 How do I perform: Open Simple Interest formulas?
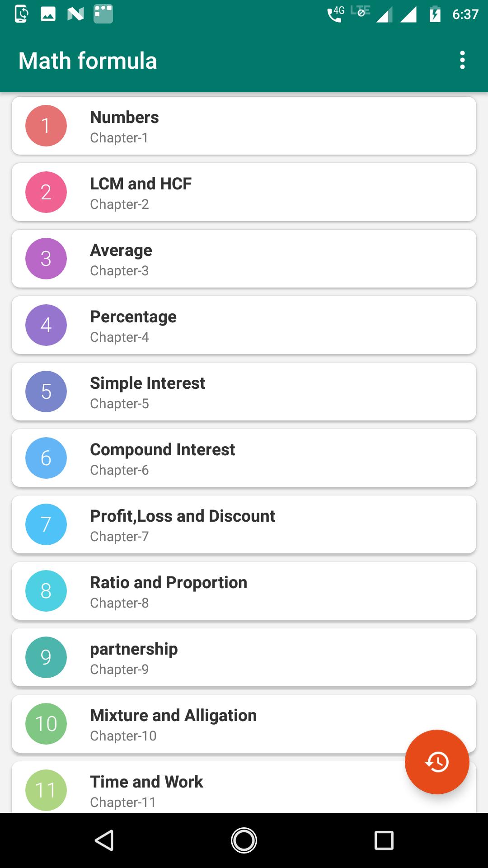click(x=244, y=392)
